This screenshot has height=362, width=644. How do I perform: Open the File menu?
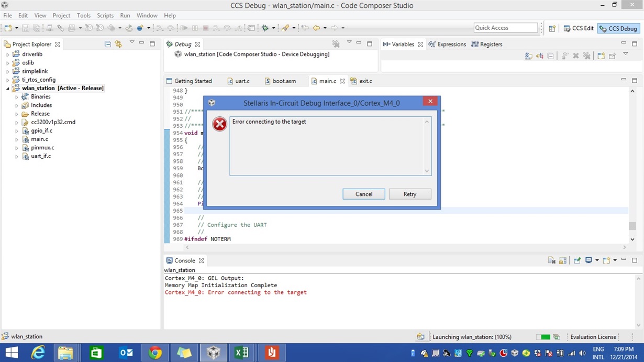[x=7, y=15]
